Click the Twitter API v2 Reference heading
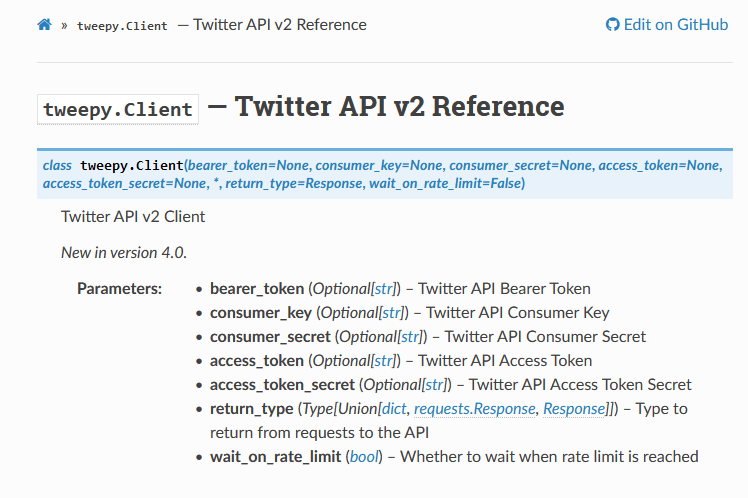The image size is (748, 498). tap(400, 106)
